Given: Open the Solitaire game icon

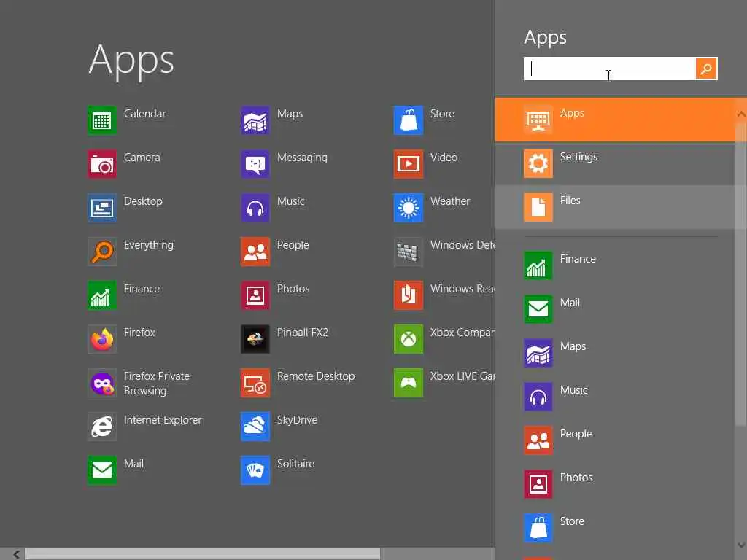Looking at the screenshot, I should click(255, 470).
